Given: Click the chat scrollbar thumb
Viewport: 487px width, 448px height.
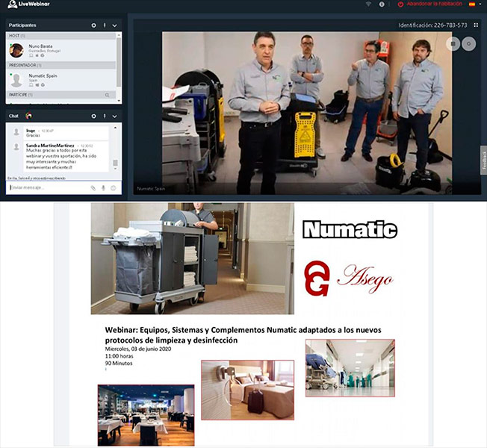Looking at the screenshot, I should tap(115, 163).
